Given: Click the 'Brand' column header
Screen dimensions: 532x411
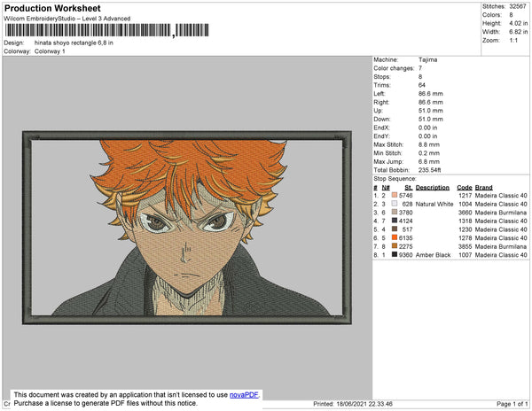Looking at the screenshot, I should pyautogui.click(x=483, y=188).
